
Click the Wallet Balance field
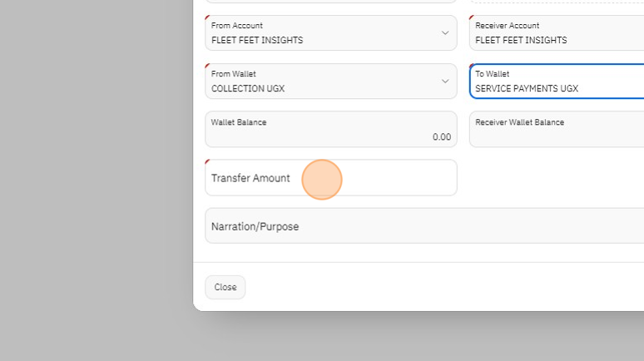pos(330,130)
